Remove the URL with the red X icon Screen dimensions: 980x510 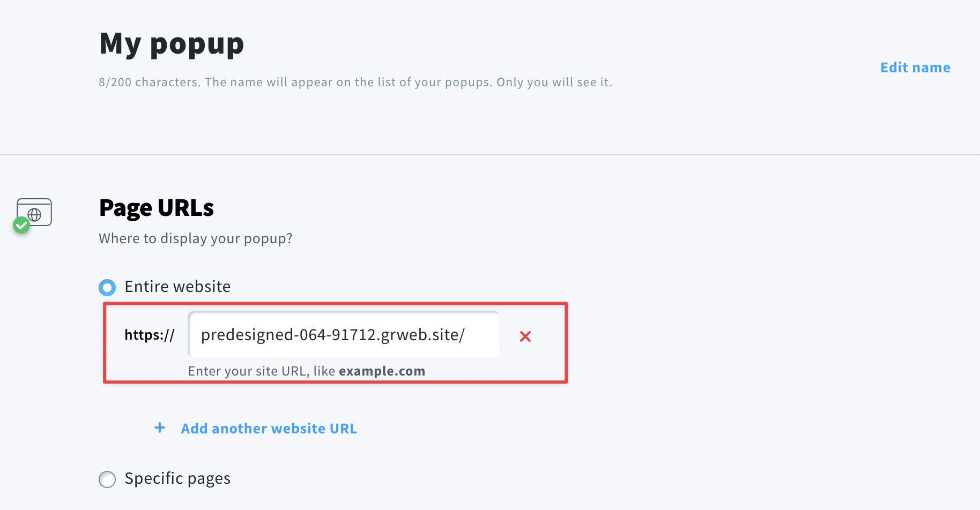(x=525, y=336)
